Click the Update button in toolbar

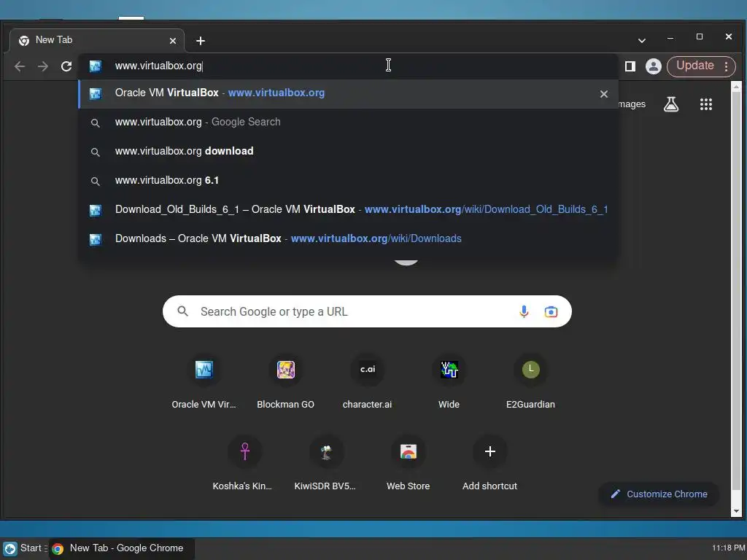click(x=694, y=66)
